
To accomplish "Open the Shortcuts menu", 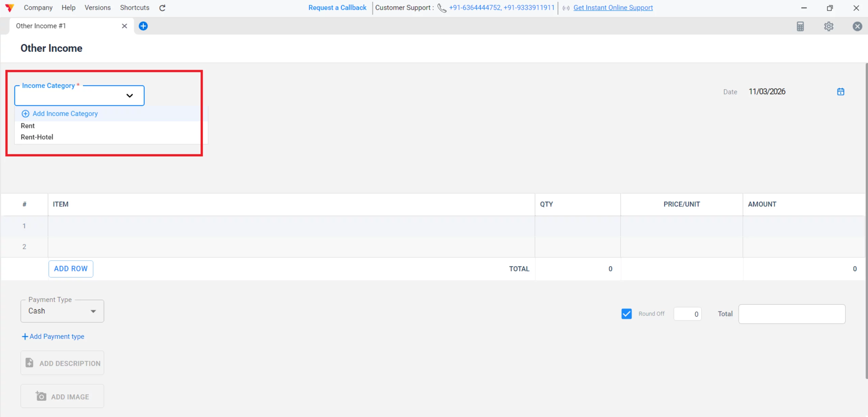I will click(x=135, y=8).
